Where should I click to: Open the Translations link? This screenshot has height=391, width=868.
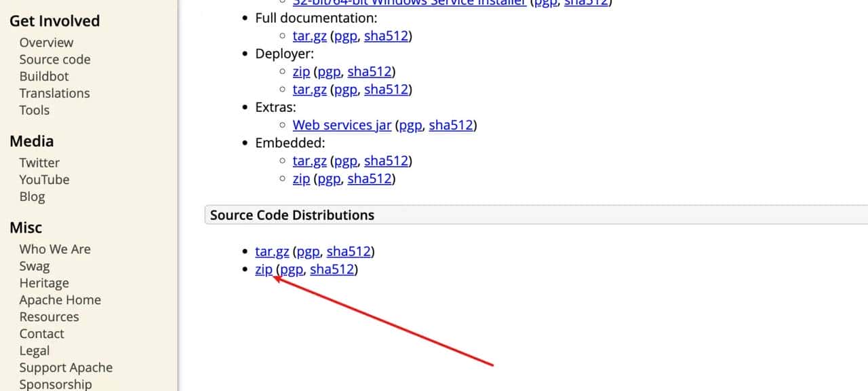[x=54, y=93]
